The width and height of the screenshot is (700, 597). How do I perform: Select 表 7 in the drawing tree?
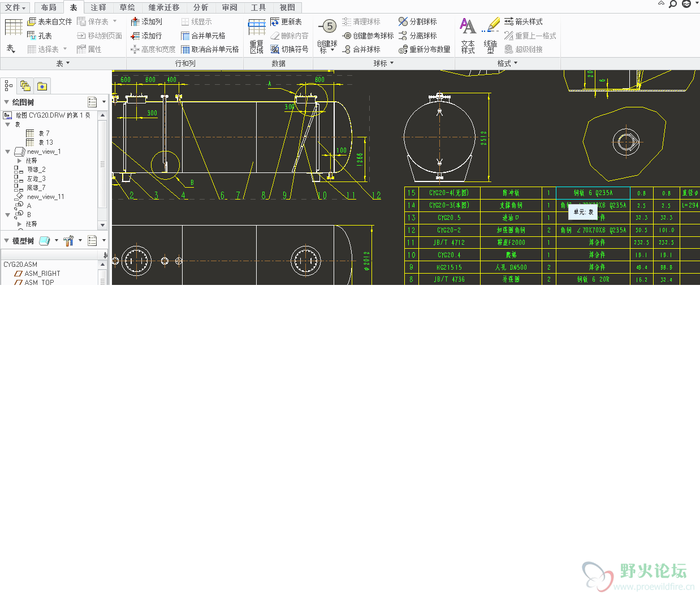point(38,133)
